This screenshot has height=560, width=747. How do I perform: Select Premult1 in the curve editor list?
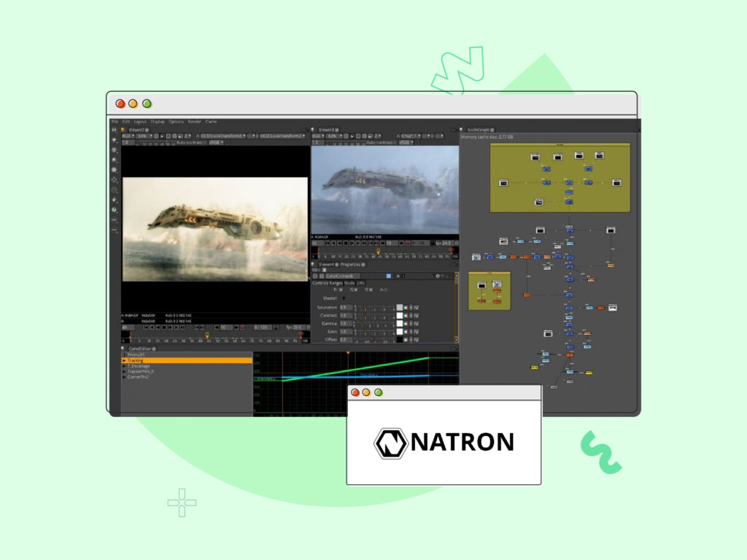pos(136,355)
